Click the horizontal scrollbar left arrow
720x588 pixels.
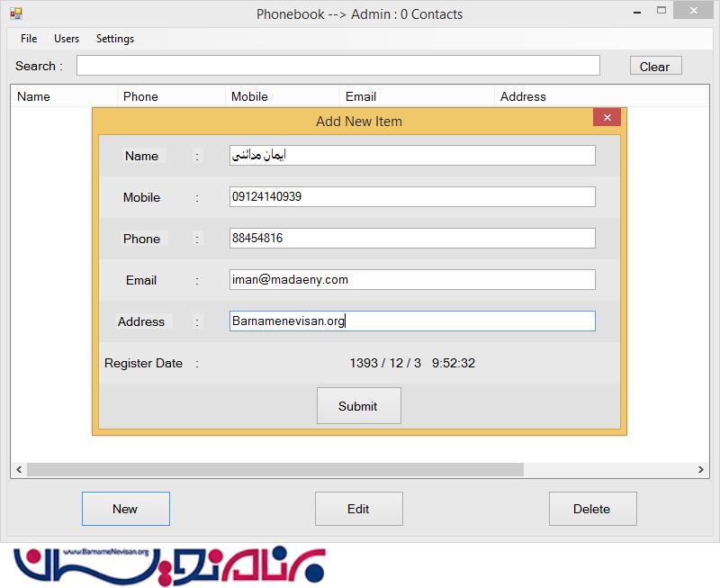(x=19, y=469)
